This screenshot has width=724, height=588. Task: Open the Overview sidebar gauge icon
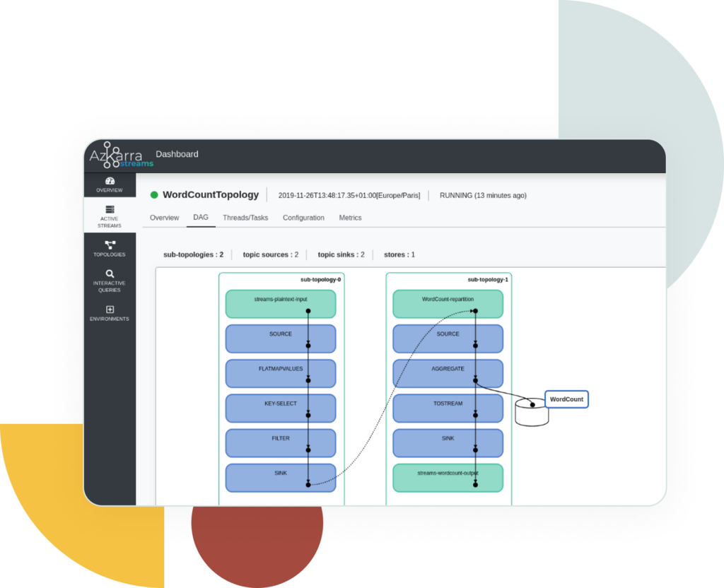(x=110, y=182)
